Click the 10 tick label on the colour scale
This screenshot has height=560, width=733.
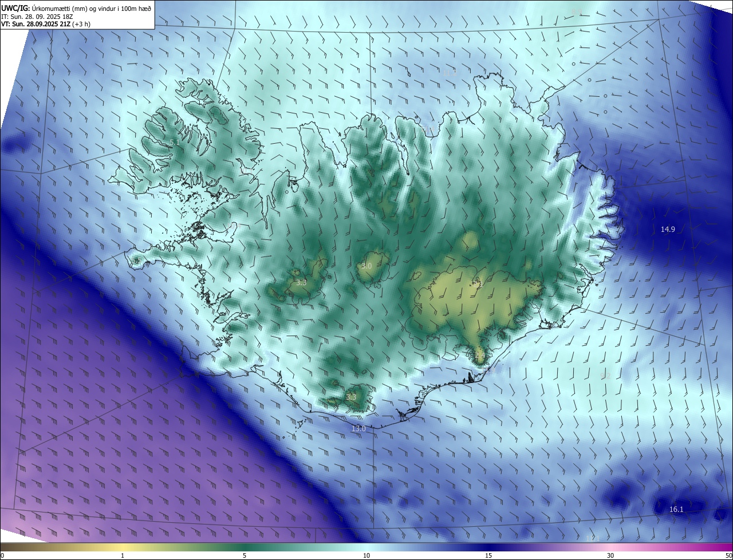[x=366, y=555]
